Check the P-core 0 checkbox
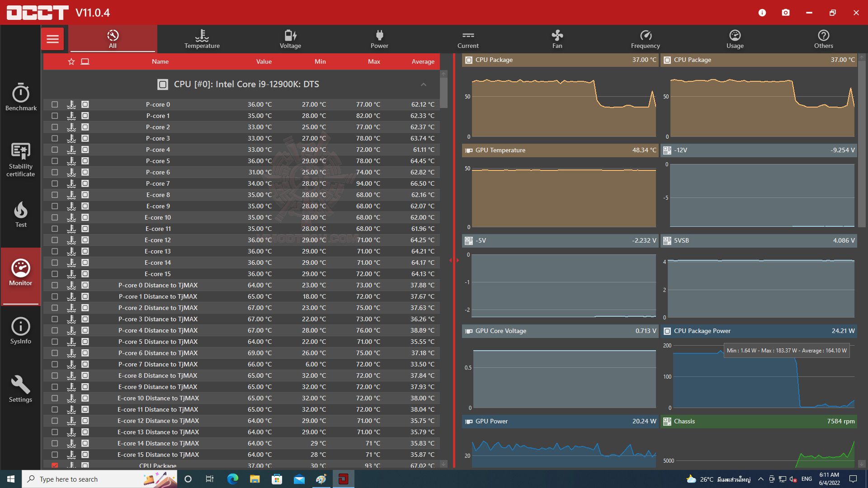Viewport: 868px width, 488px height. [x=55, y=104]
